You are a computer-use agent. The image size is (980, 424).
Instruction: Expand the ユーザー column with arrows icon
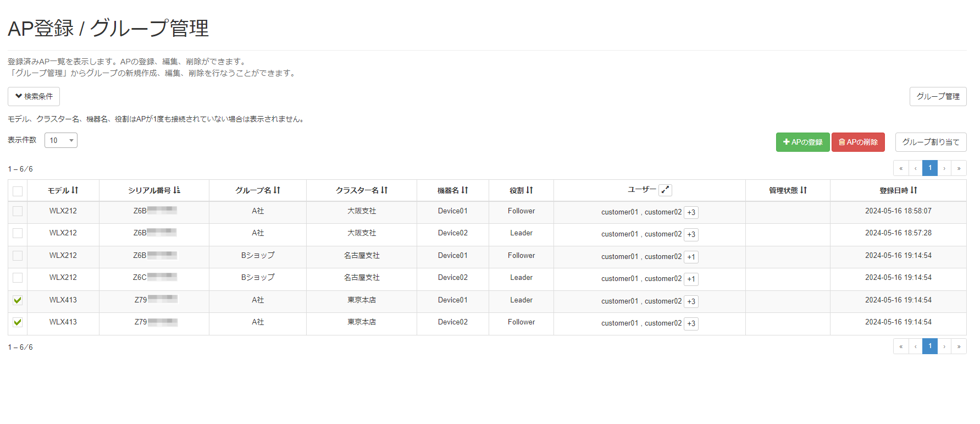[665, 190]
